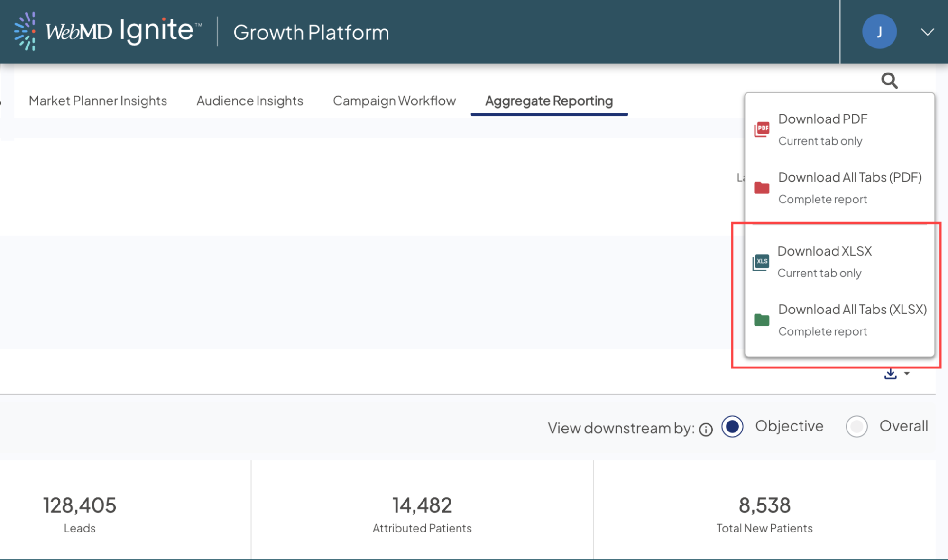
Task: Select the Objective radio button
Action: [x=732, y=426]
